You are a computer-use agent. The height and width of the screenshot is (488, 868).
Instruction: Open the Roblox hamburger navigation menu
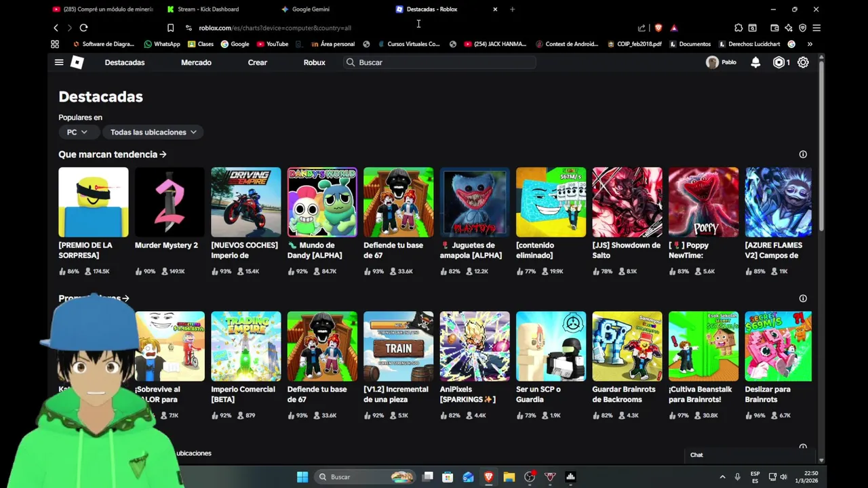click(x=59, y=62)
